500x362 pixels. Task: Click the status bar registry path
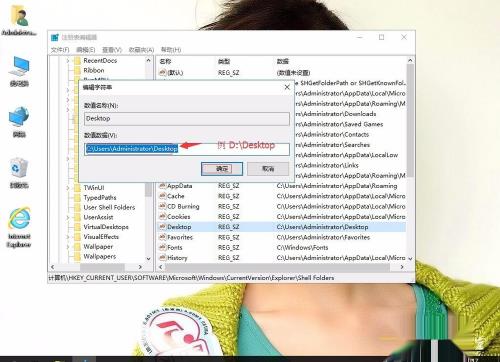pos(191,278)
